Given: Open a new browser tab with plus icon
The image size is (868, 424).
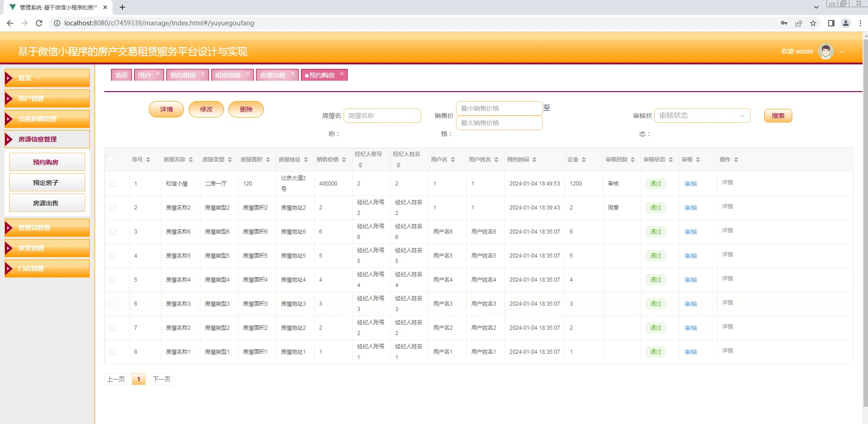Looking at the screenshot, I should 122,7.
